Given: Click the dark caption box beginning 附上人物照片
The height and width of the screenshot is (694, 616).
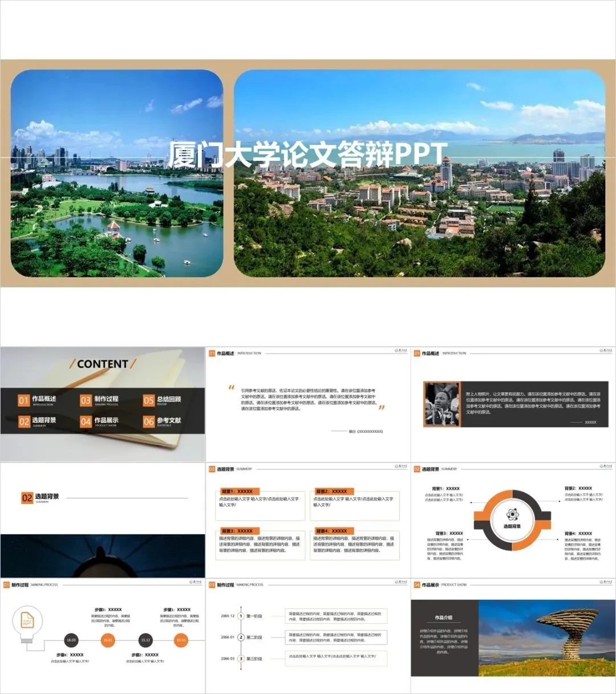Looking at the screenshot, I should [534, 404].
